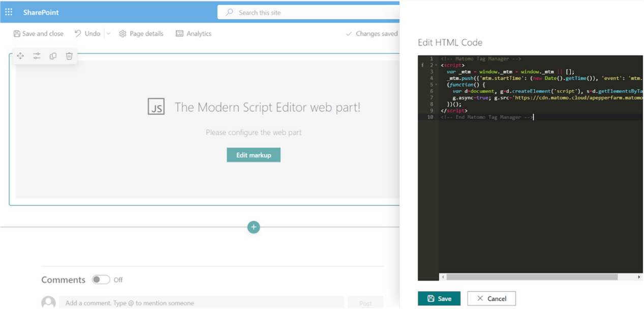Duplicate the web part using the copy icon
Image resolution: width=644 pixels, height=309 pixels.
coord(53,56)
